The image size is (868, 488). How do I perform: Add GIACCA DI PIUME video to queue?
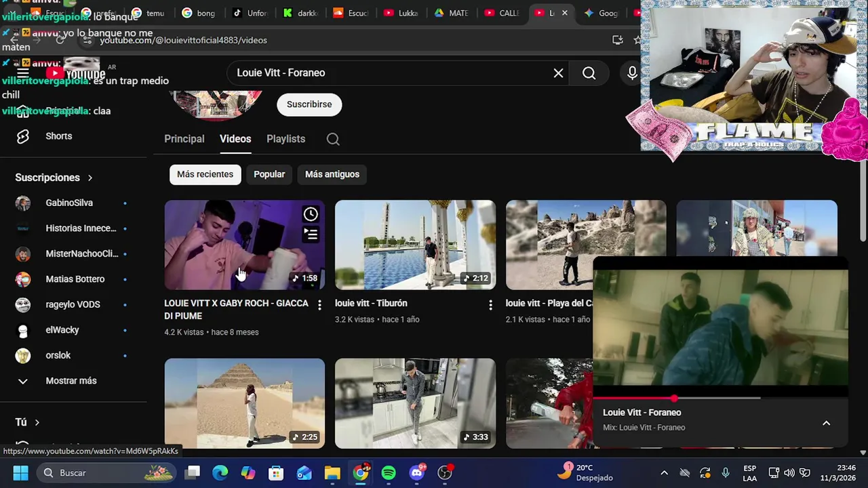pyautogui.click(x=311, y=235)
